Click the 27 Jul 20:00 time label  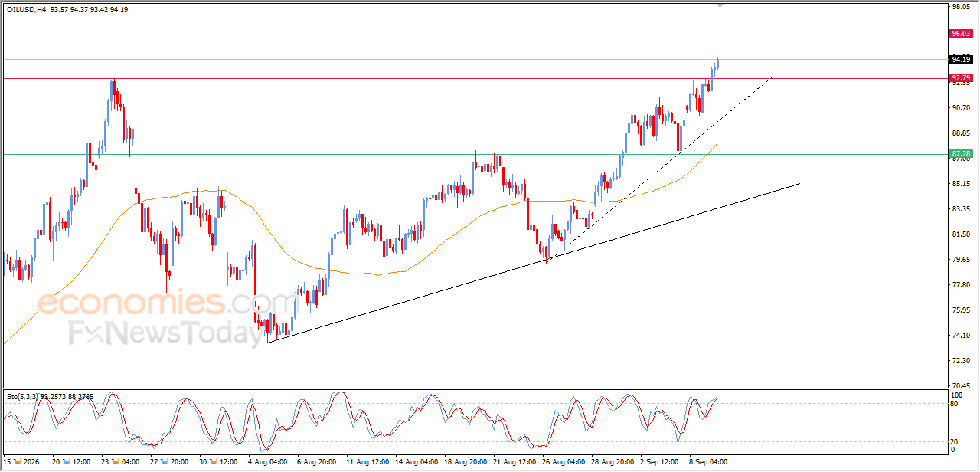tap(169, 462)
